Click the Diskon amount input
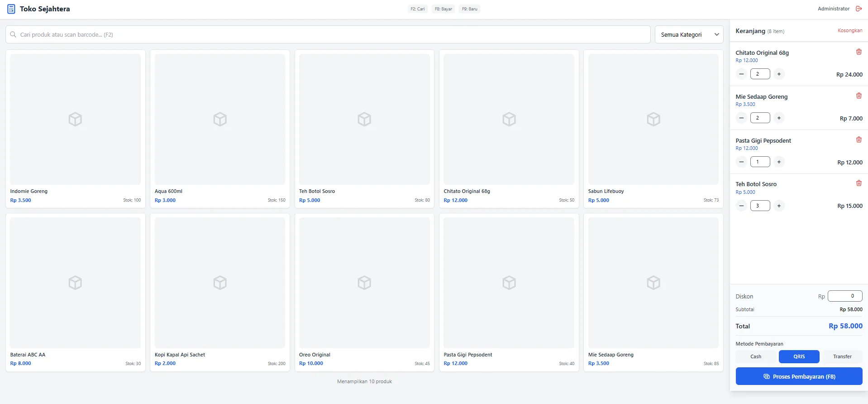Viewport: 868px width, 404px height. 844,296
